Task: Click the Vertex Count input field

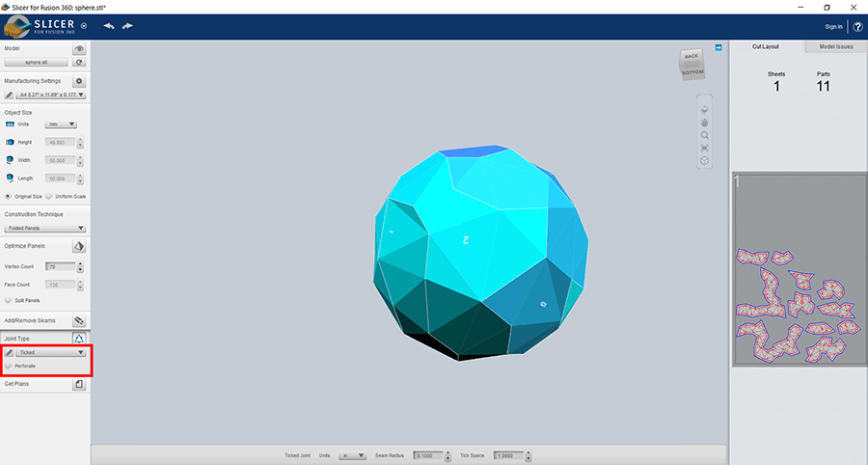Action: click(x=60, y=267)
